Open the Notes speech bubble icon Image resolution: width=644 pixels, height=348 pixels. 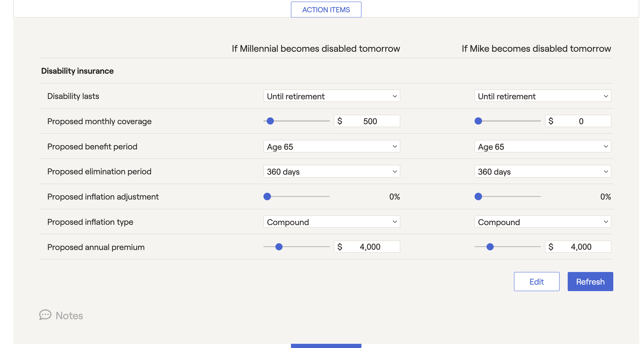click(45, 315)
